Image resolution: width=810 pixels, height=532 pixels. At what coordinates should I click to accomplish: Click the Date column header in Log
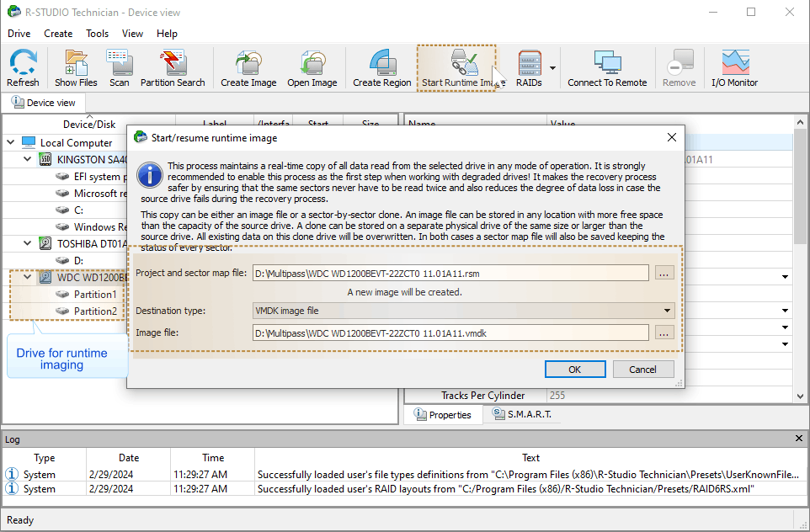[x=129, y=458]
